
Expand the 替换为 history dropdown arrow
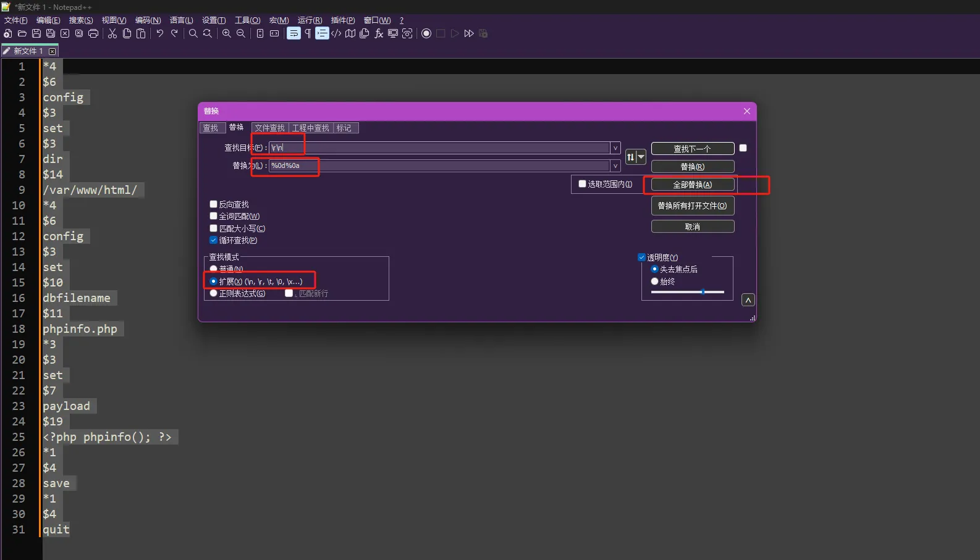[x=615, y=166]
